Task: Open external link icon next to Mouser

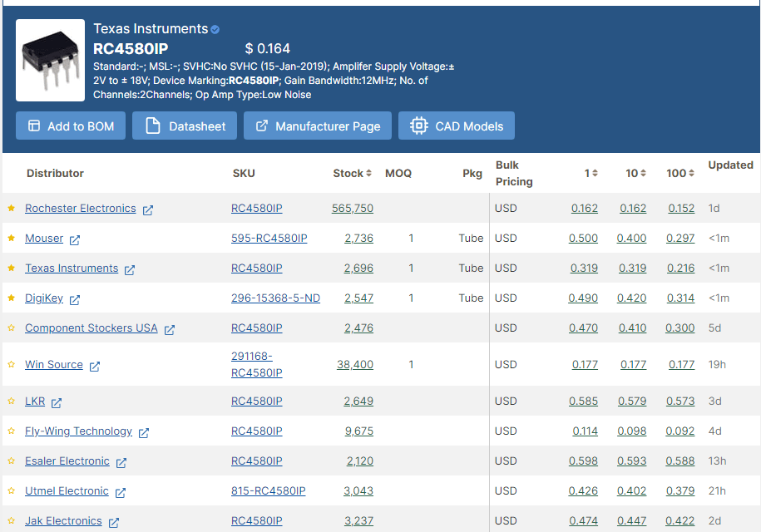Action: click(75, 240)
